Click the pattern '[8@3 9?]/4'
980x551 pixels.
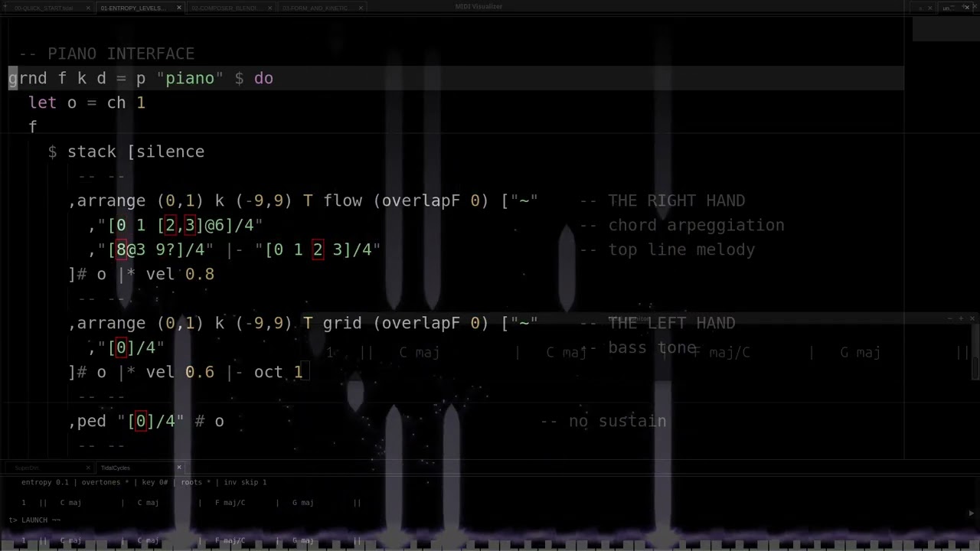pos(156,249)
